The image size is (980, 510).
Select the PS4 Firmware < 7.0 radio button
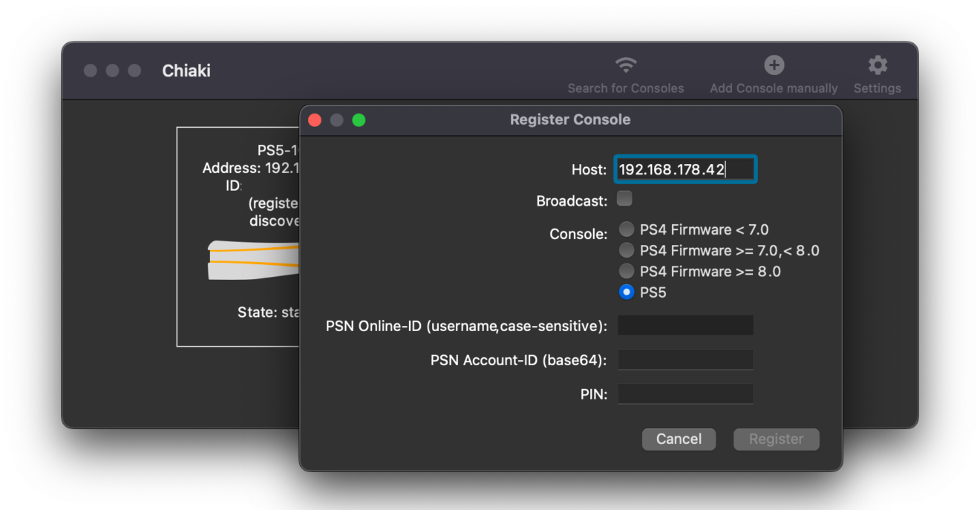click(627, 229)
